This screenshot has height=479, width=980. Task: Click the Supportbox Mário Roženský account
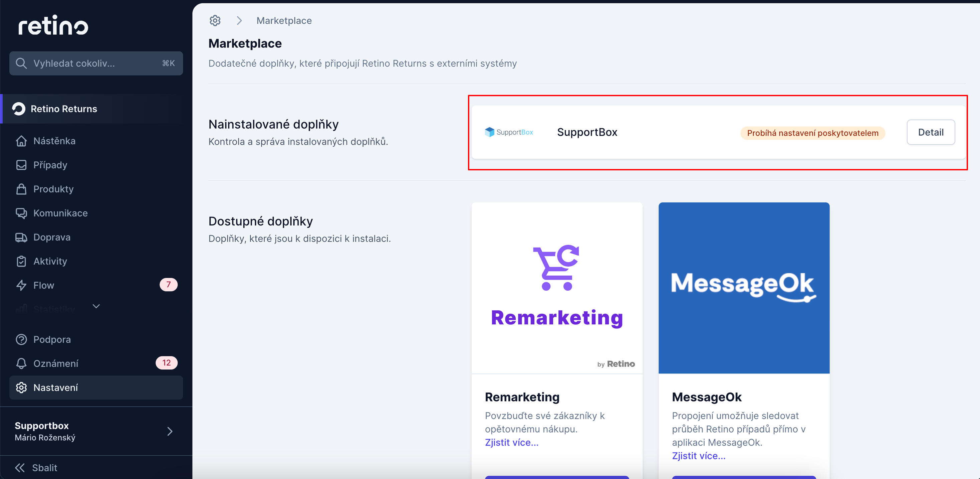[x=96, y=432]
